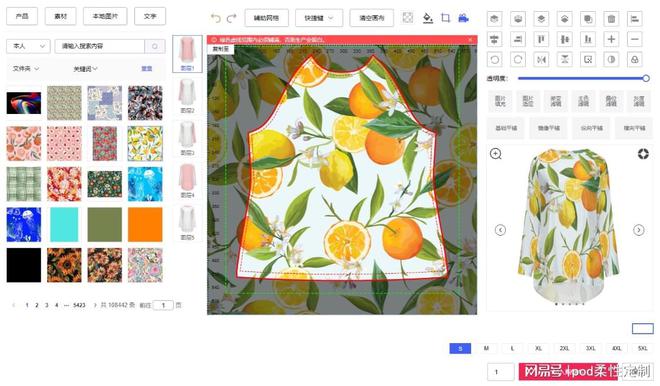Viewport: 660px width, 386px height.
Task: Align selected element to right edge
Action: point(518,39)
